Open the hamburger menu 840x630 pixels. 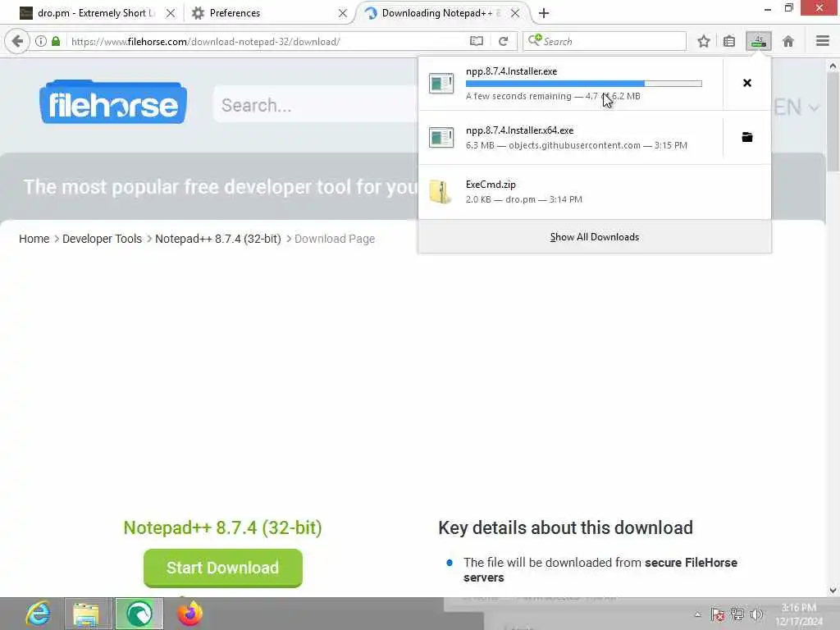[x=822, y=41]
